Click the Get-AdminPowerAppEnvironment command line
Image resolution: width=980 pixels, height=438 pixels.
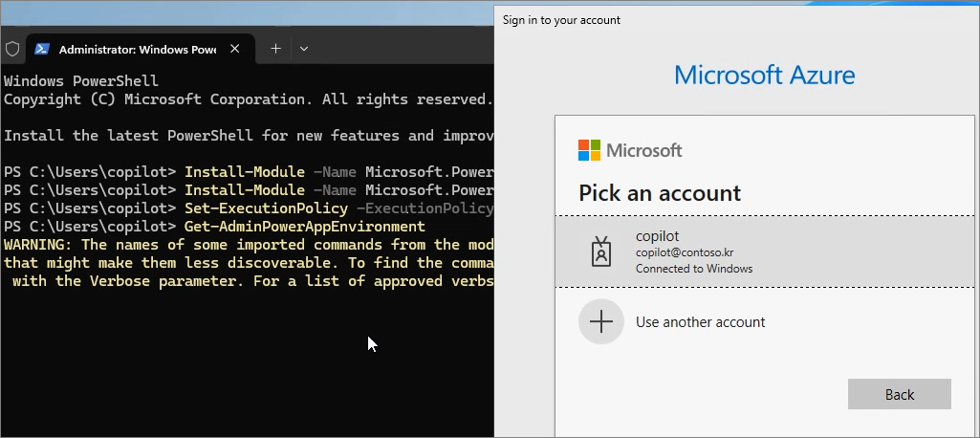[214, 227]
